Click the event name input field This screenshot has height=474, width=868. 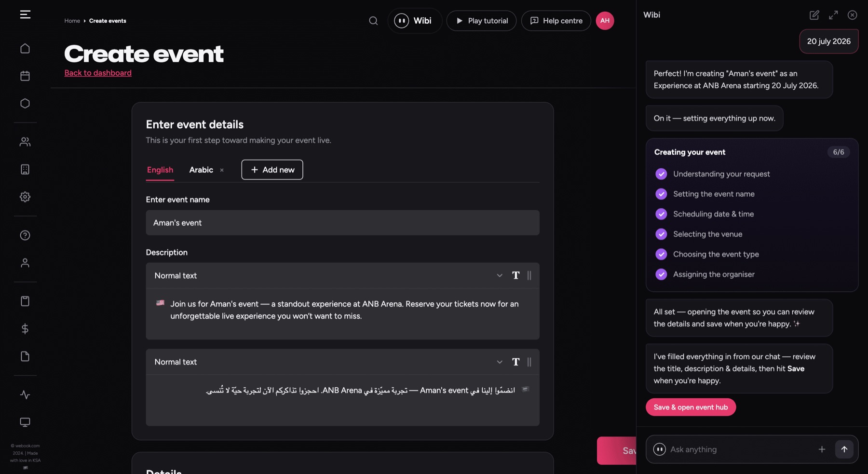[342, 223]
